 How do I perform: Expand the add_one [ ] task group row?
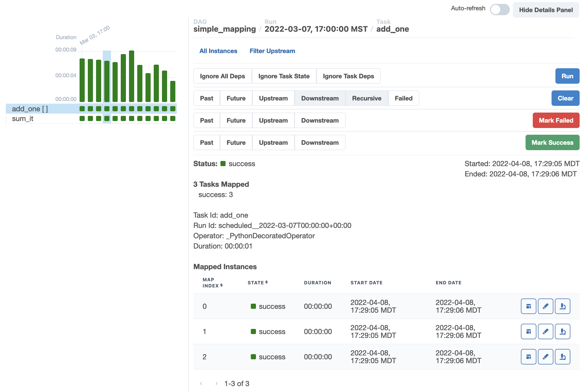tap(30, 109)
